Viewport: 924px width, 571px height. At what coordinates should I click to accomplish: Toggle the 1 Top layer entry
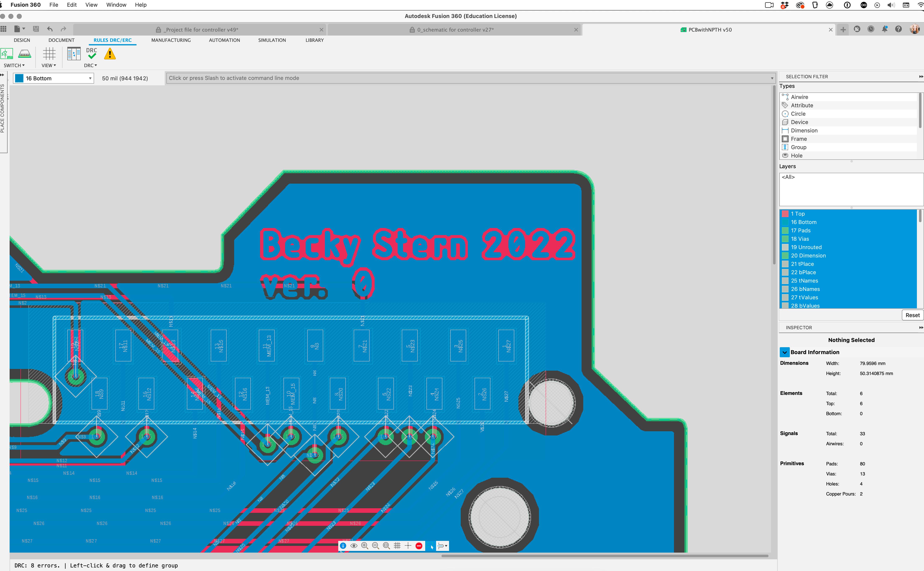click(798, 214)
